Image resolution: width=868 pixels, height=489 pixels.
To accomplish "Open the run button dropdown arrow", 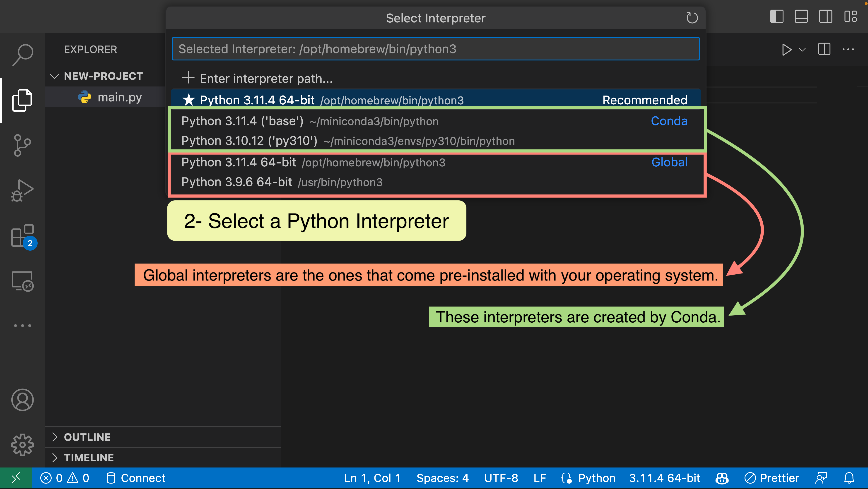I will 803,50.
